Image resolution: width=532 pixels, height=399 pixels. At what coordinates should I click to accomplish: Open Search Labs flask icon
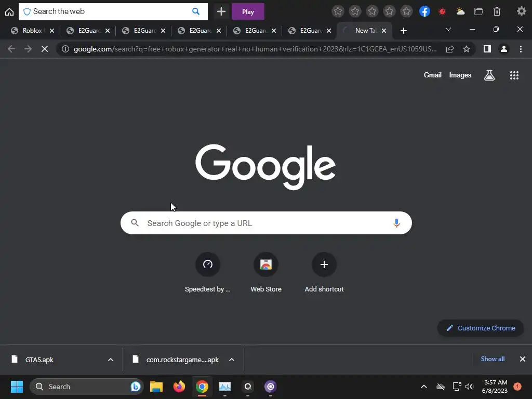(x=489, y=75)
